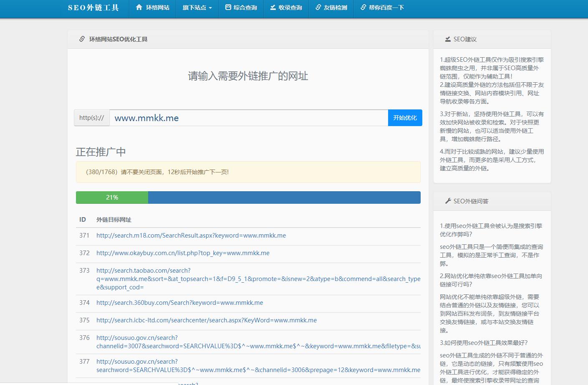Open 环络网站 in the navbar
Viewport: 588px width, 385px height.
pos(153,8)
